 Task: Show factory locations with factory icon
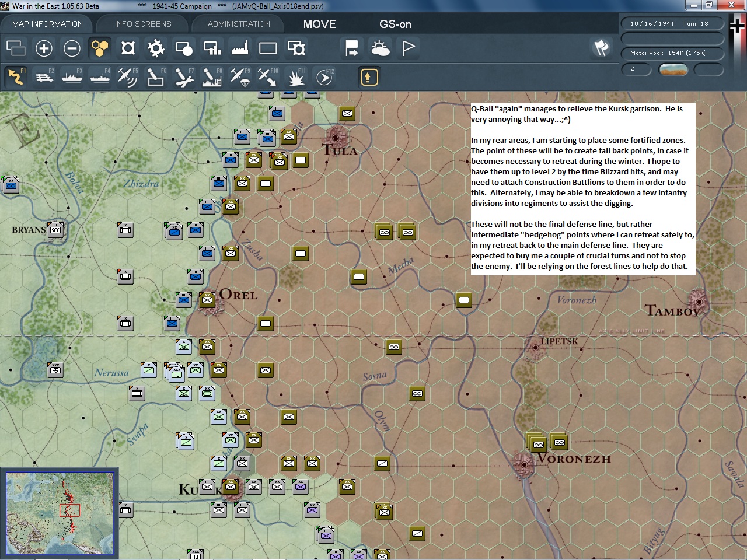[240, 48]
